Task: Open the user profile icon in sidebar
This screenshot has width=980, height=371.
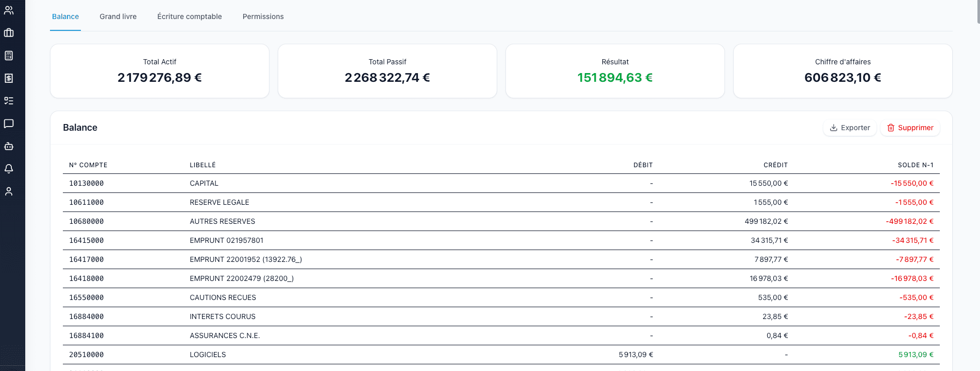Action: (9, 191)
